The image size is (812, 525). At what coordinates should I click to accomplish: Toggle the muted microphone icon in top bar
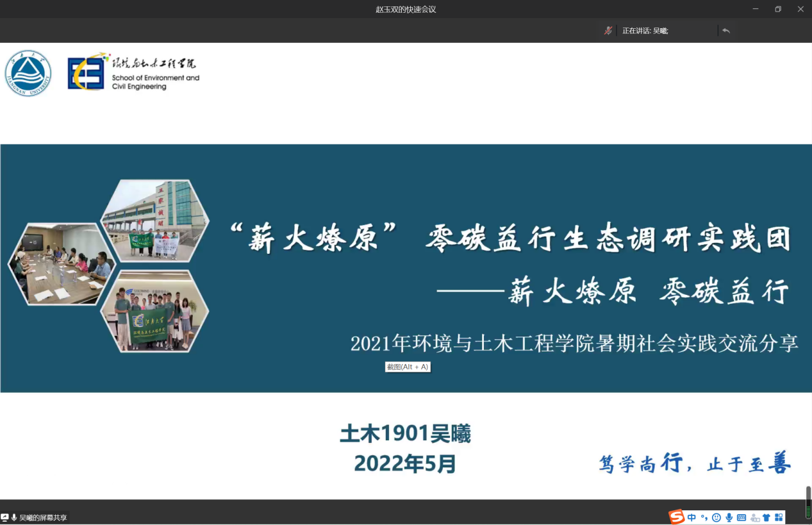[x=608, y=30]
